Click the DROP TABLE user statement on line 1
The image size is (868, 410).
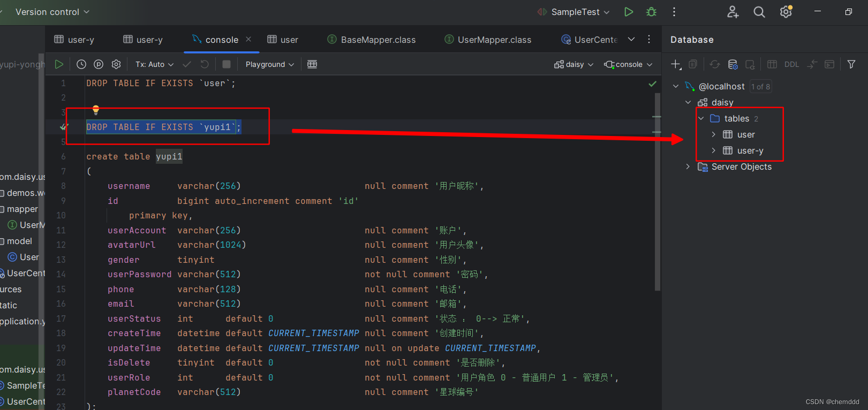pos(161,83)
